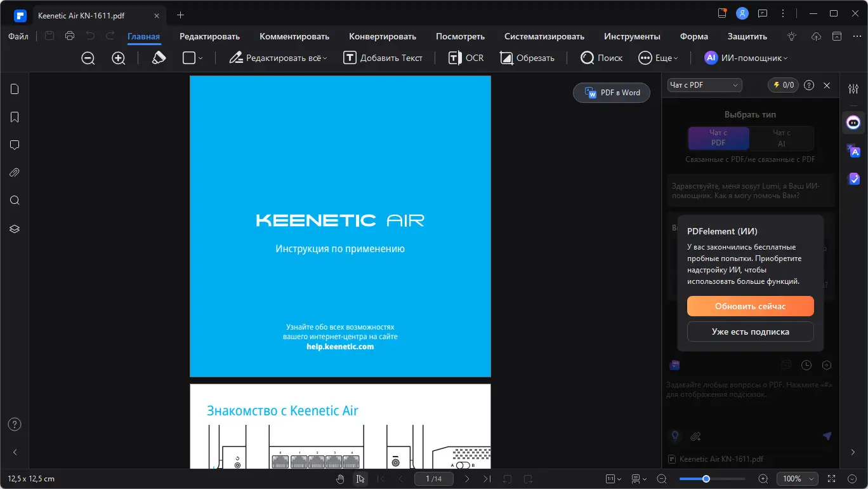Screen dimensions: 868x489
Task: Select the rectangle shape tool
Action: 189,58
